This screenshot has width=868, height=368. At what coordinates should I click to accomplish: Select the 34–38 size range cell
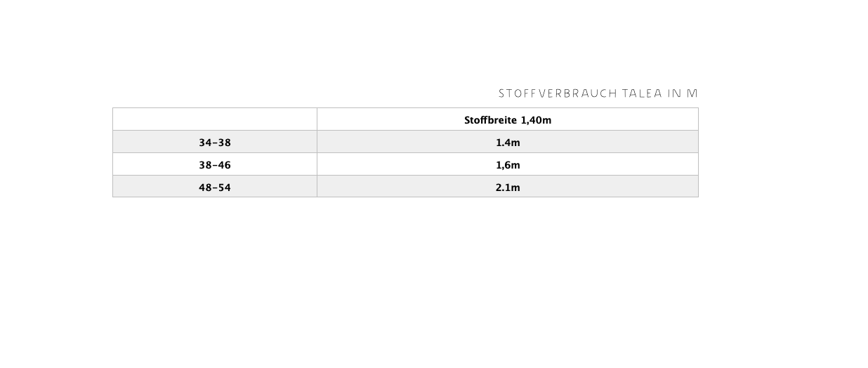coord(214,143)
